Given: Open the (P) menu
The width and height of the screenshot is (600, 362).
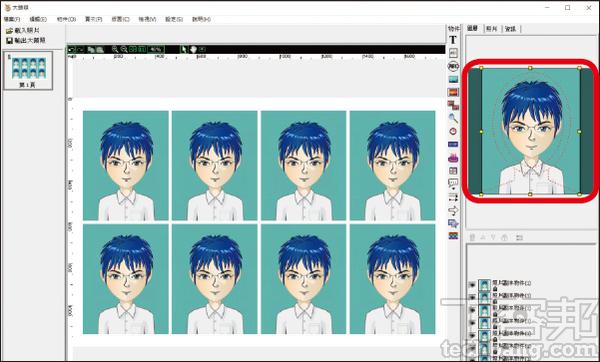Looking at the screenshot, I should pyautogui.click(x=93, y=19).
